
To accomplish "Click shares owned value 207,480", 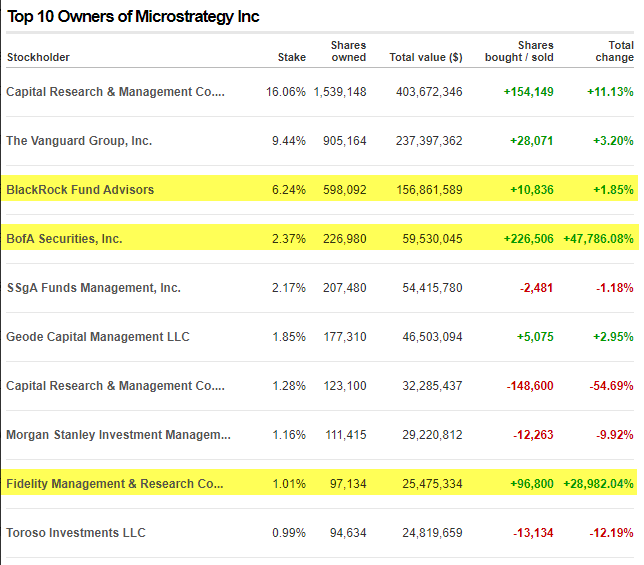I will [x=345, y=288].
